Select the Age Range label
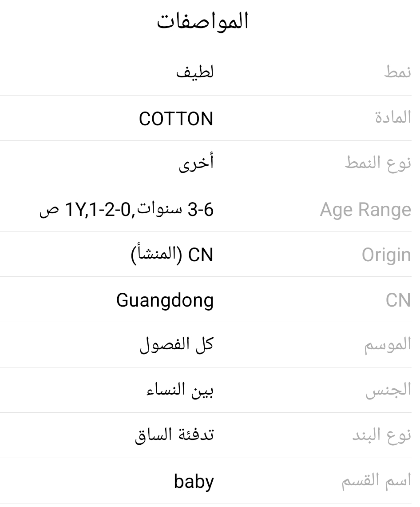420x507 pixels. point(366,210)
